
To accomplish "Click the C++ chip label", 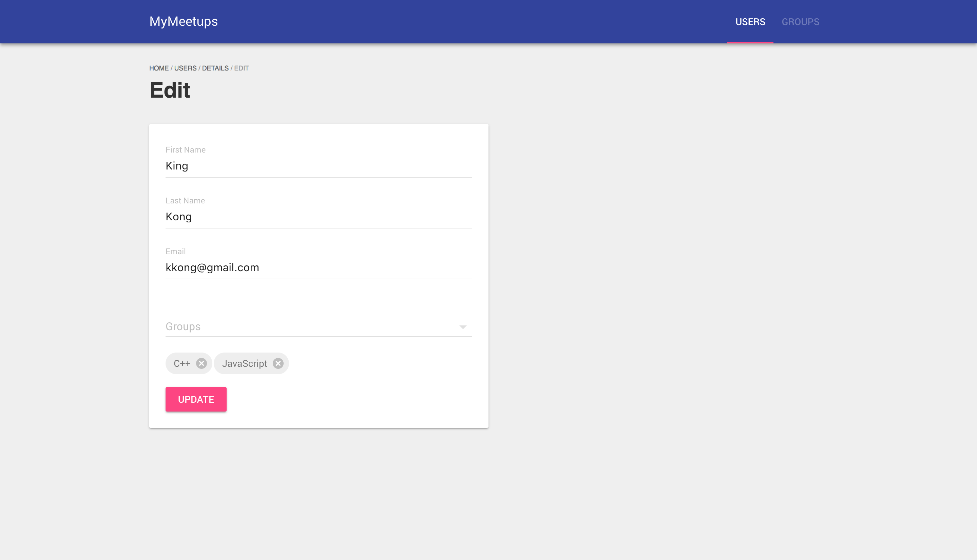I will pyautogui.click(x=181, y=363).
